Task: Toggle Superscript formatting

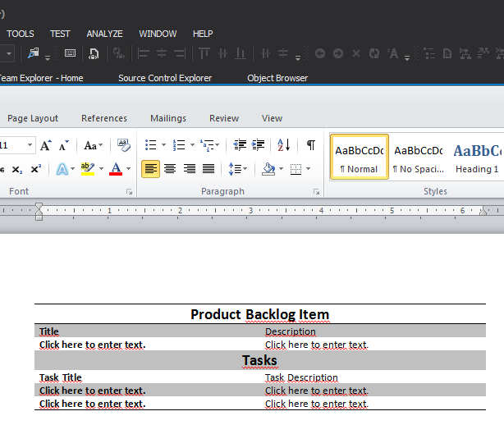Action: 35,169
